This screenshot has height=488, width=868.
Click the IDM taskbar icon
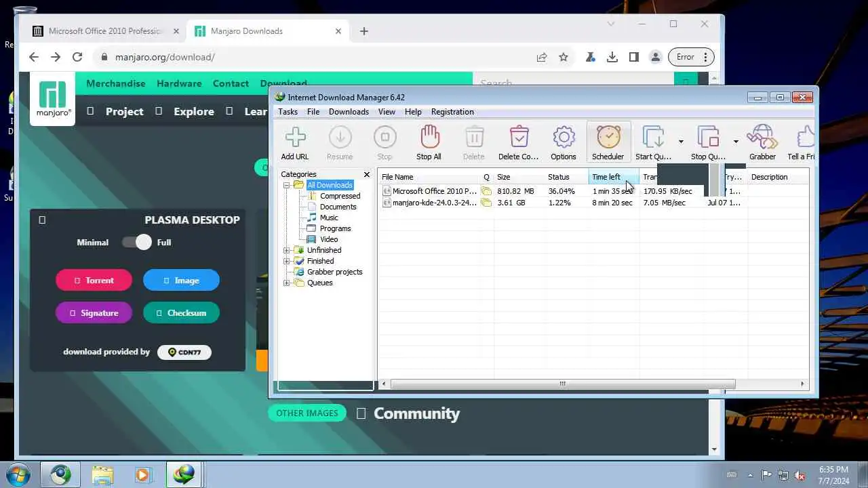point(184,474)
